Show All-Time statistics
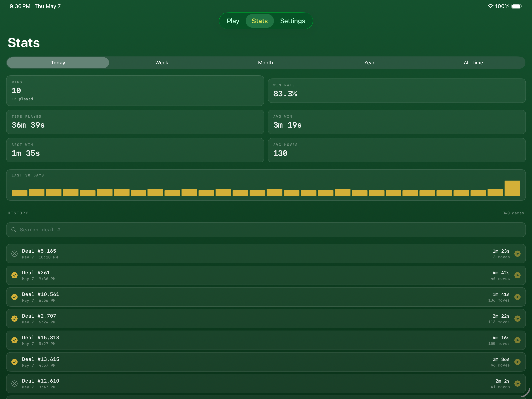 click(x=473, y=62)
